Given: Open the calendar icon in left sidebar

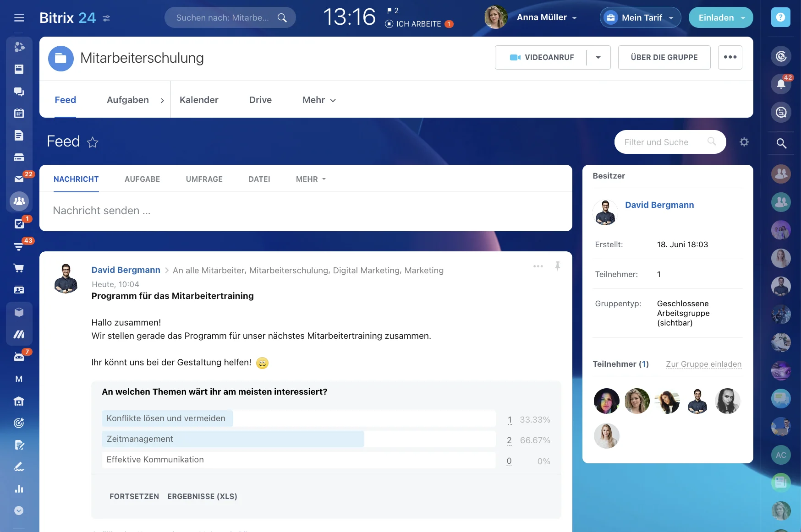Looking at the screenshot, I should pos(19,113).
